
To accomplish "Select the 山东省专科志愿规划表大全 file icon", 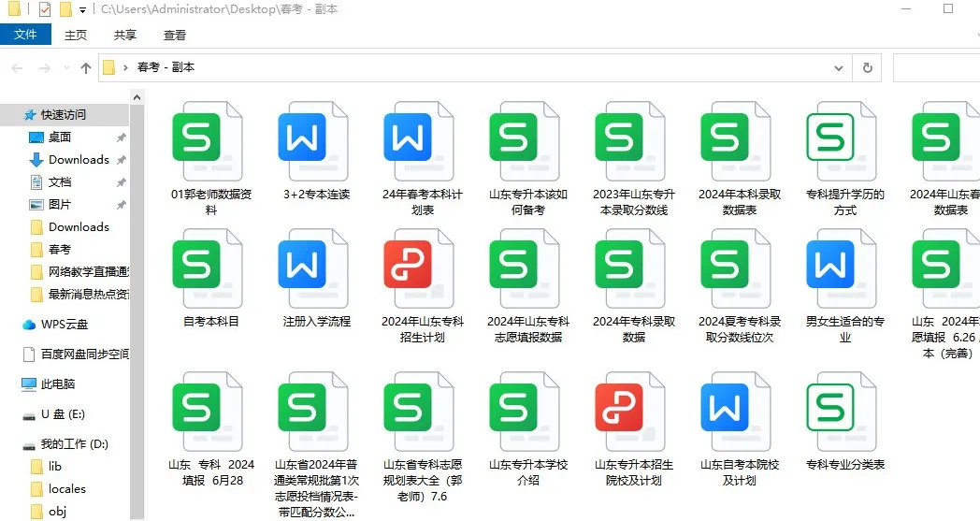I will pyautogui.click(x=419, y=412).
